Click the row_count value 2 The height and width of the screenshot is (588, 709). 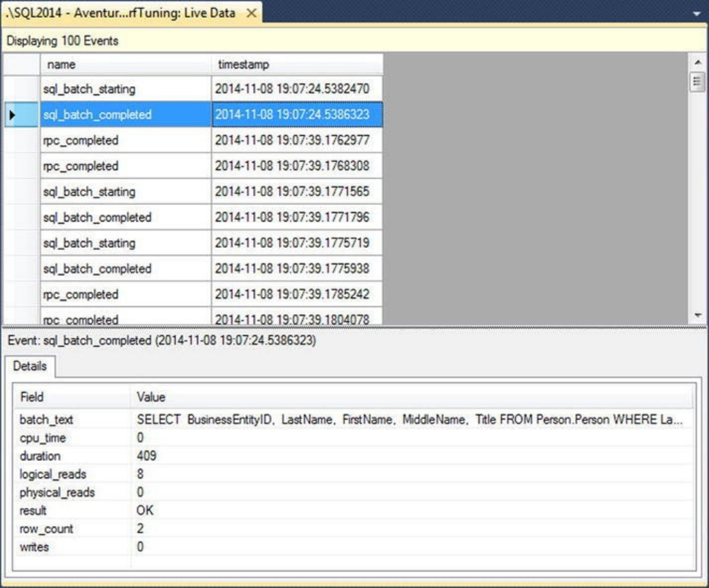coord(140,529)
